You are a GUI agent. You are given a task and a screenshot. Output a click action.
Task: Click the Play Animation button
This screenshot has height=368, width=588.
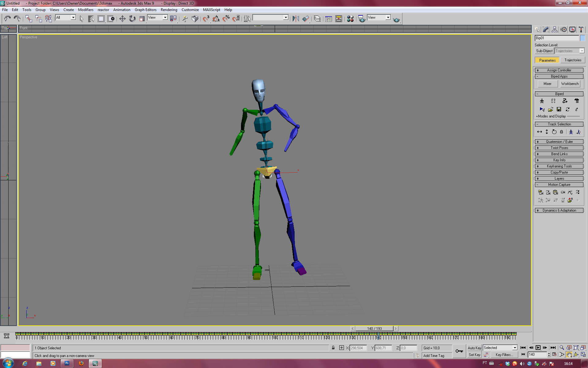click(538, 348)
